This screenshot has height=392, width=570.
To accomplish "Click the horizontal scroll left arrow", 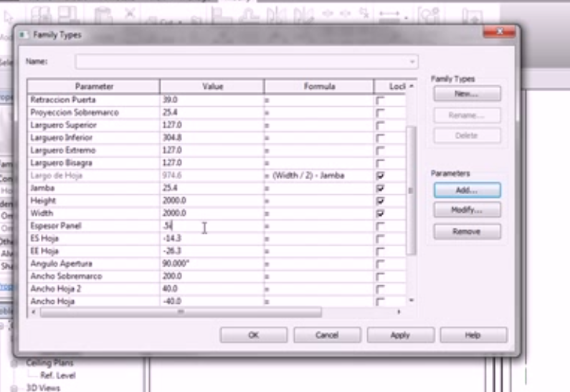I will point(34,312).
